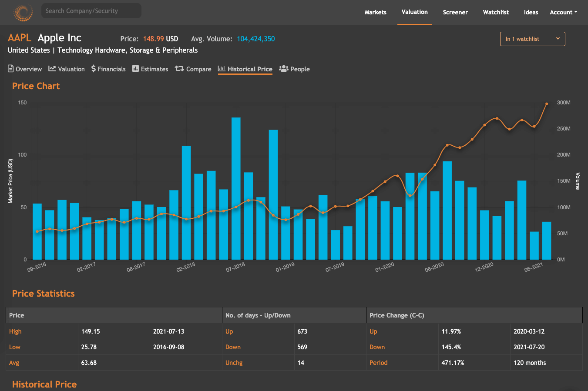Click the People group icon
588x391 pixels.
tap(284, 69)
